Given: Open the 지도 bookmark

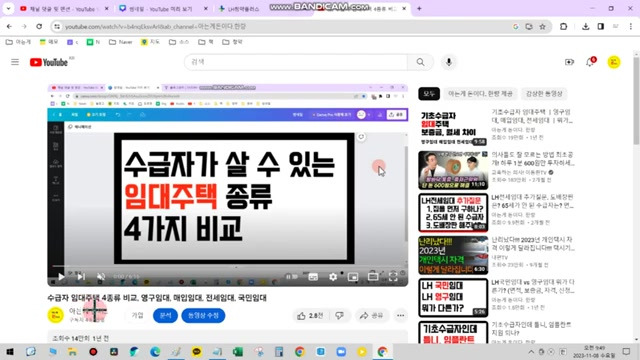Looking at the screenshot, I should (150, 42).
